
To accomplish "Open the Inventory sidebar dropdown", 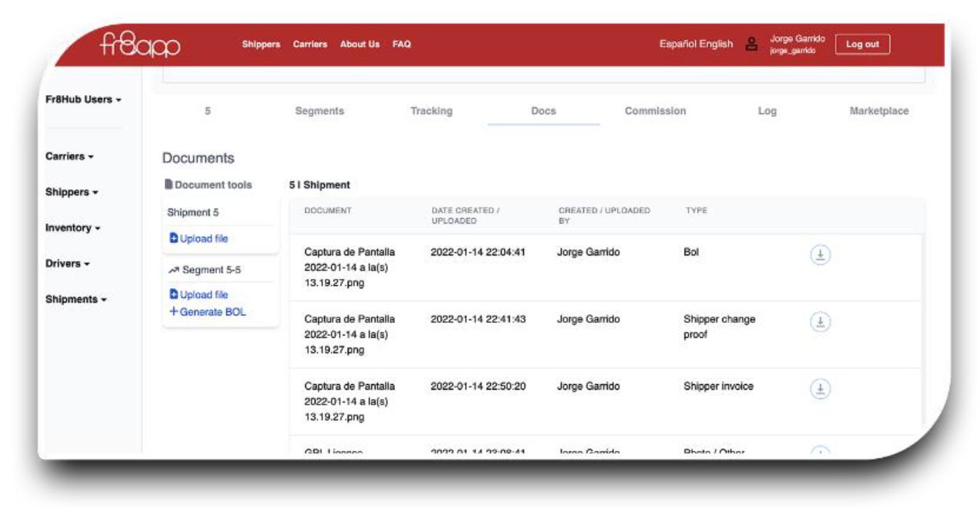I will [x=73, y=228].
